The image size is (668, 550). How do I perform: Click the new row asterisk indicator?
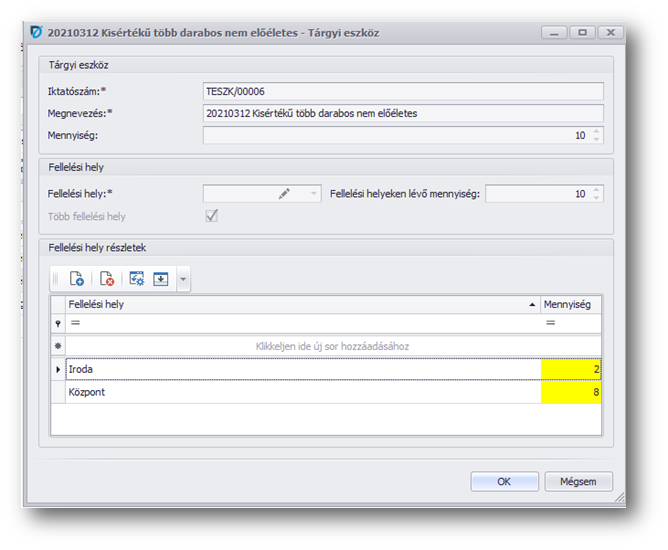pyautogui.click(x=57, y=346)
